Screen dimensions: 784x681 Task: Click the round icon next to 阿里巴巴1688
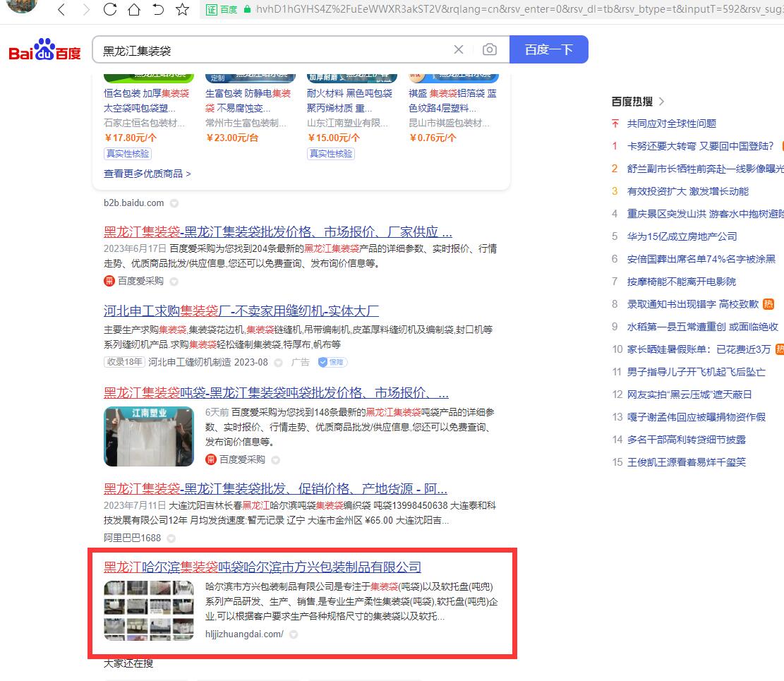(171, 538)
